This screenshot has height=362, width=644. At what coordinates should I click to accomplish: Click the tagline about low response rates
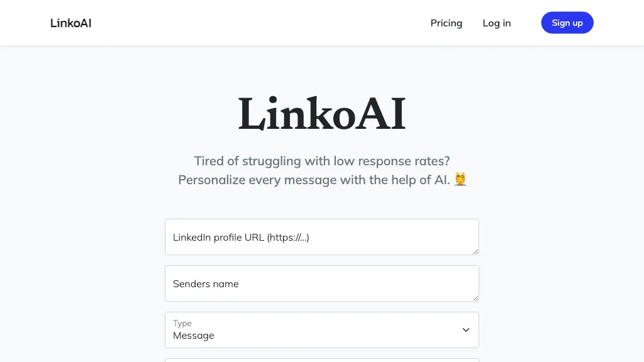pyautogui.click(x=322, y=161)
